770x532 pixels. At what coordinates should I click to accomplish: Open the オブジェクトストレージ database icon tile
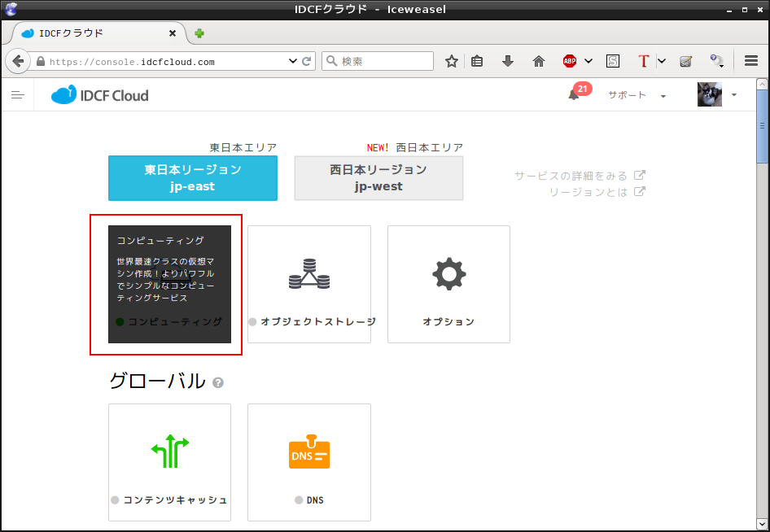(x=308, y=284)
